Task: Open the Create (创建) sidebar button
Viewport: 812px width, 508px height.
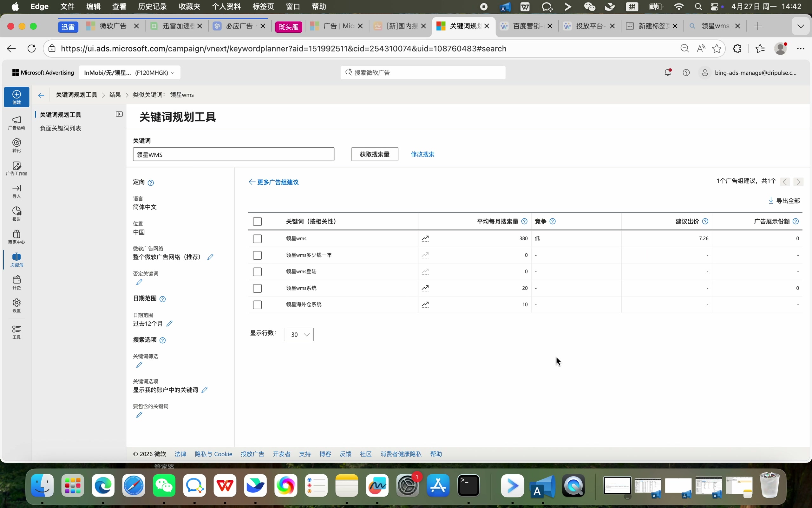Action: (x=16, y=97)
